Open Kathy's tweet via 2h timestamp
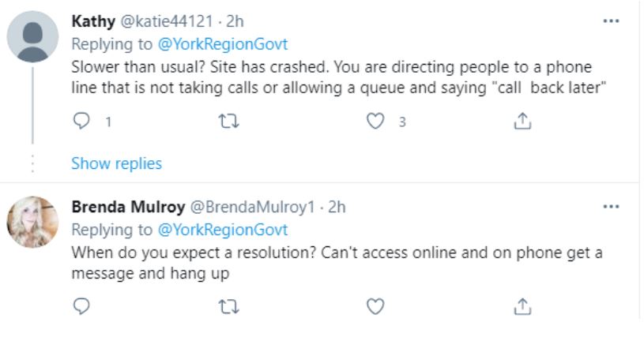 coord(235,21)
